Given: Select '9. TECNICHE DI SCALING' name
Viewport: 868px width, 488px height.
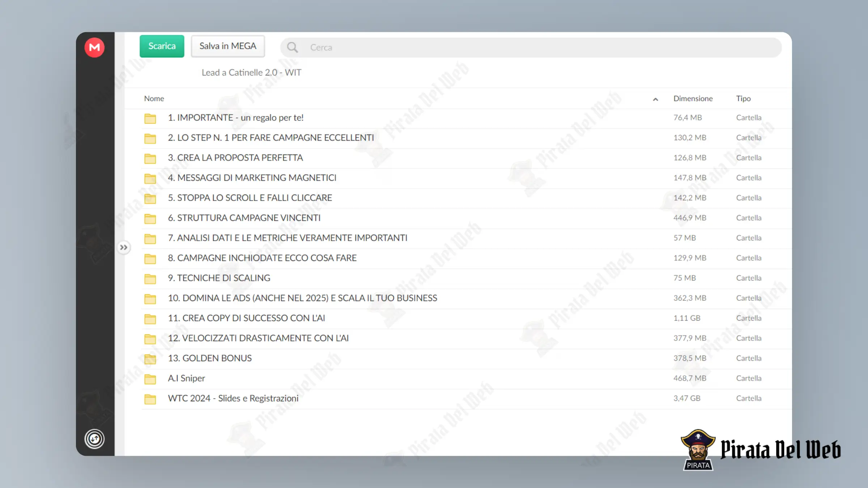Looking at the screenshot, I should 219,278.
